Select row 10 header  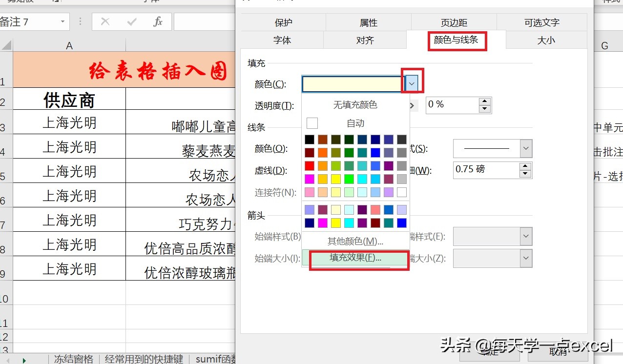[x=6, y=293]
